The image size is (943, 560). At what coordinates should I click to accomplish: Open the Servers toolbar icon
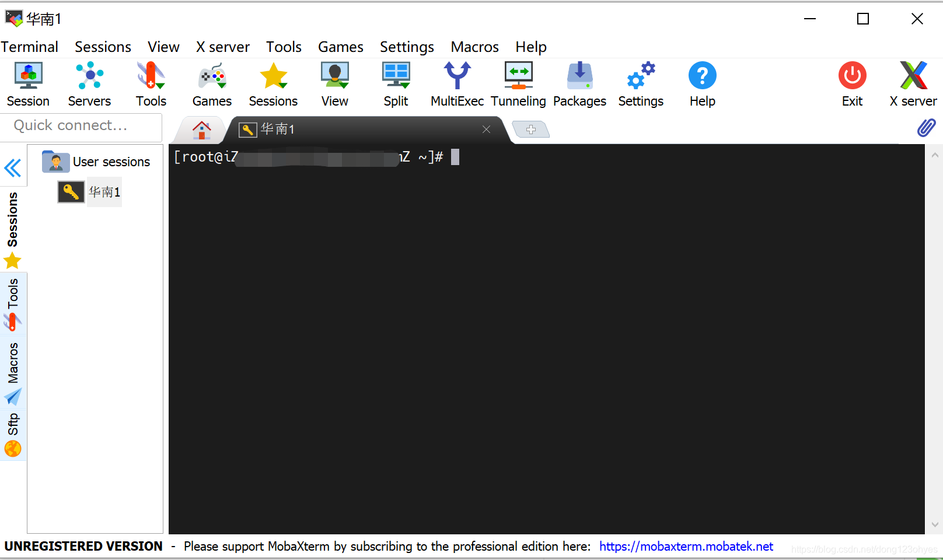tap(89, 85)
